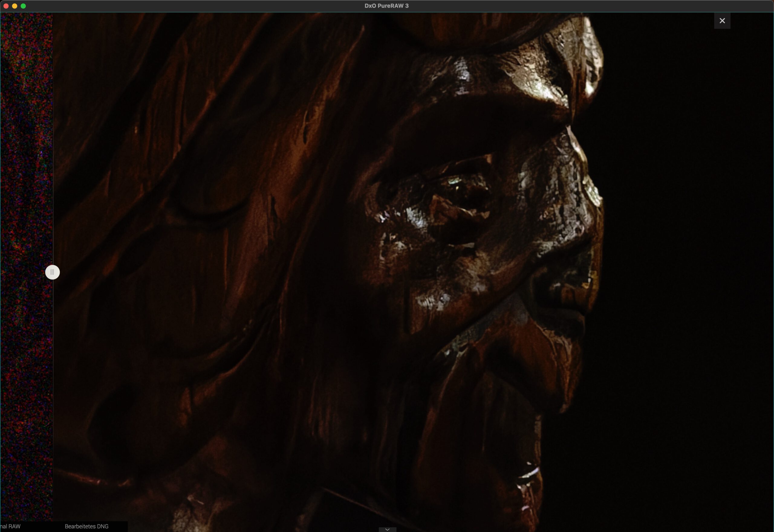The width and height of the screenshot is (774, 532).
Task: Expand the bottom panel with the chevron
Action: click(x=387, y=529)
